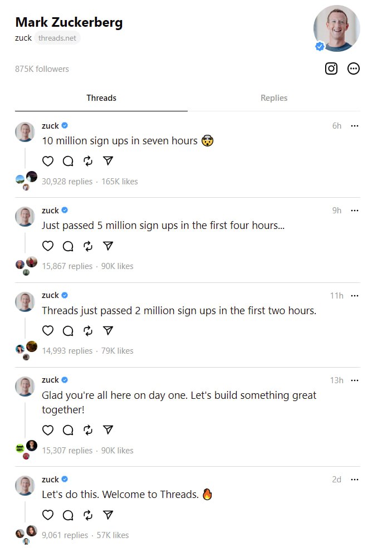
Task: Expand three-dot menu on the 2d post
Action: pos(355,480)
